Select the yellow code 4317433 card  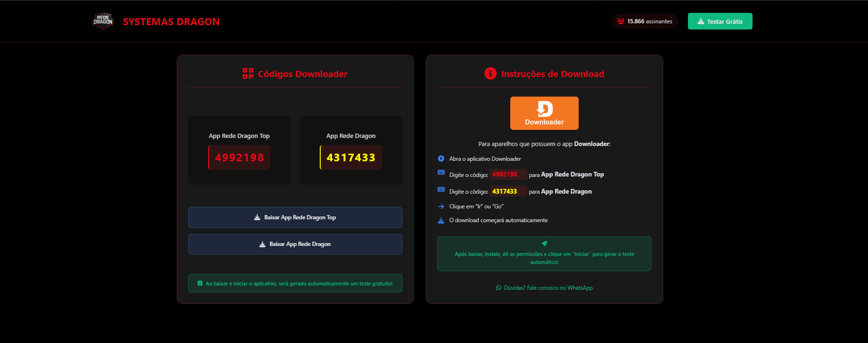pos(351,157)
